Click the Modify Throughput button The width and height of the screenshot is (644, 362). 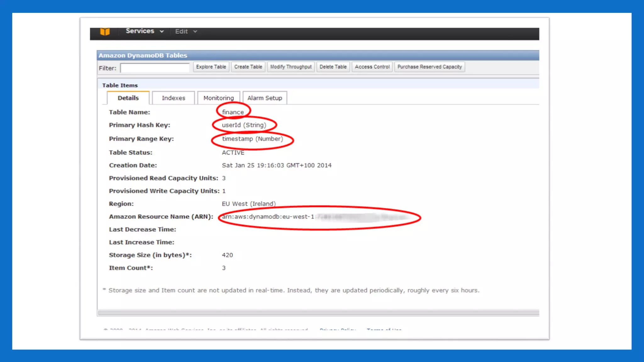coord(291,67)
